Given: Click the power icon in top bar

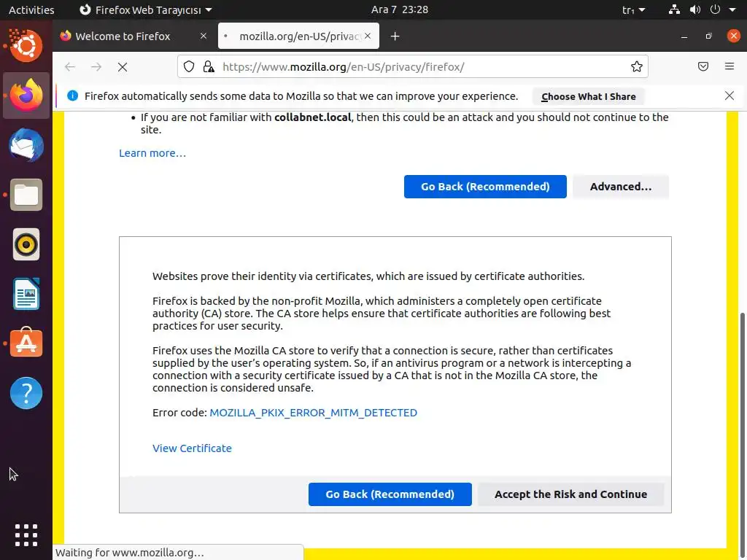Looking at the screenshot, I should [715, 9].
